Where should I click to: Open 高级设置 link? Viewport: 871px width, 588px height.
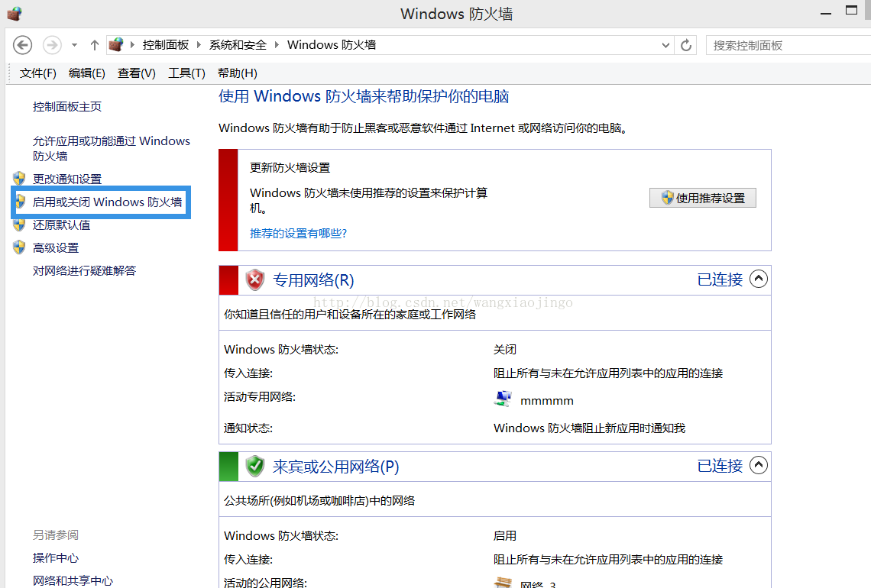pos(56,247)
